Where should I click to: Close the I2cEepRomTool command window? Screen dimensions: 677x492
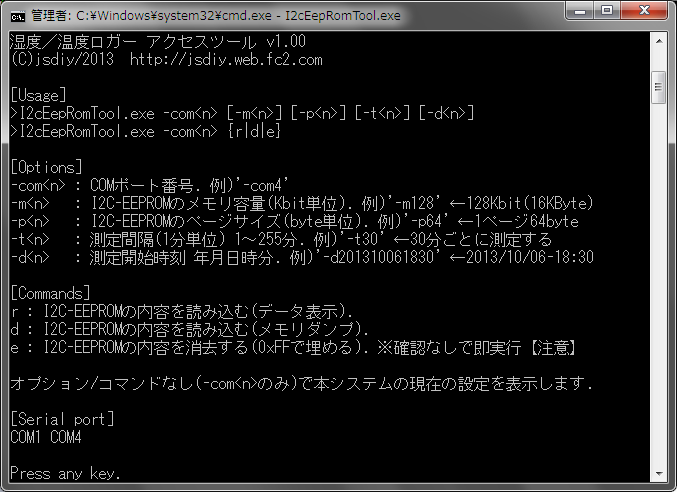[x=644, y=10]
